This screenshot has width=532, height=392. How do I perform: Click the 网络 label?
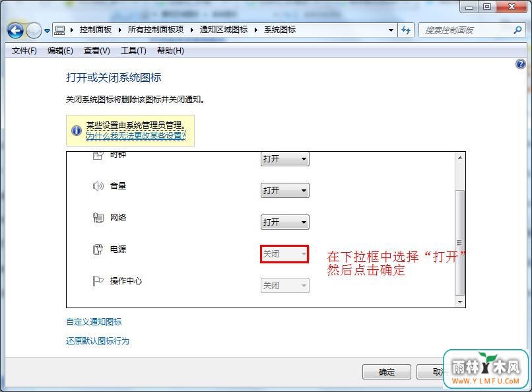(118, 217)
